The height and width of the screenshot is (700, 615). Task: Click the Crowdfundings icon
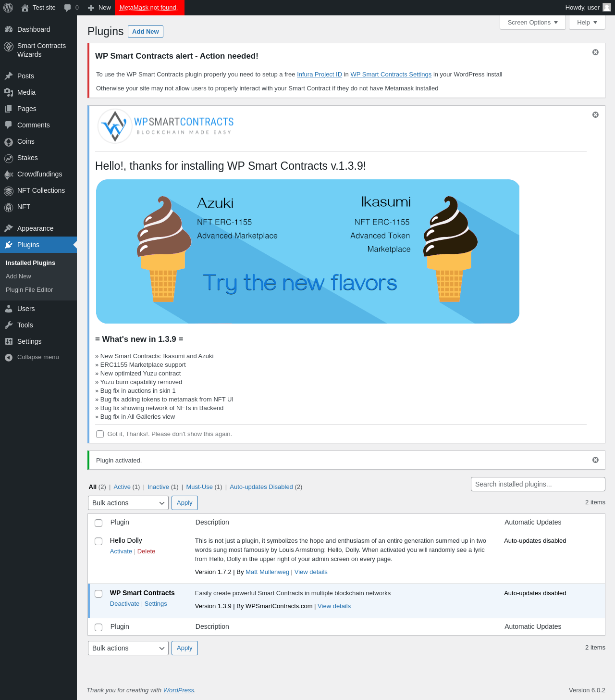point(9,175)
